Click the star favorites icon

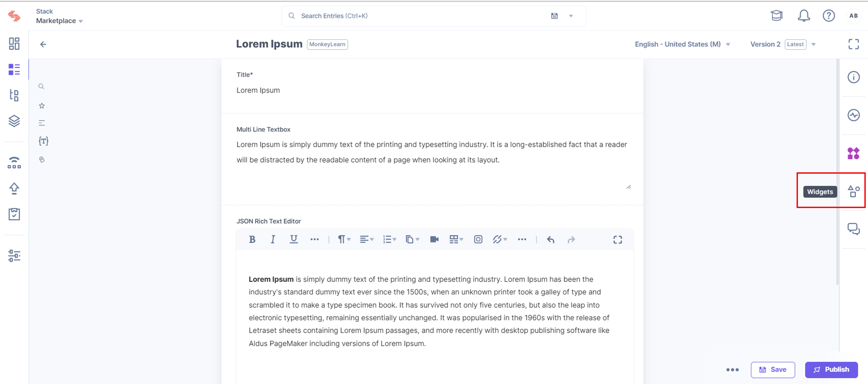click(x=42, y=106)
